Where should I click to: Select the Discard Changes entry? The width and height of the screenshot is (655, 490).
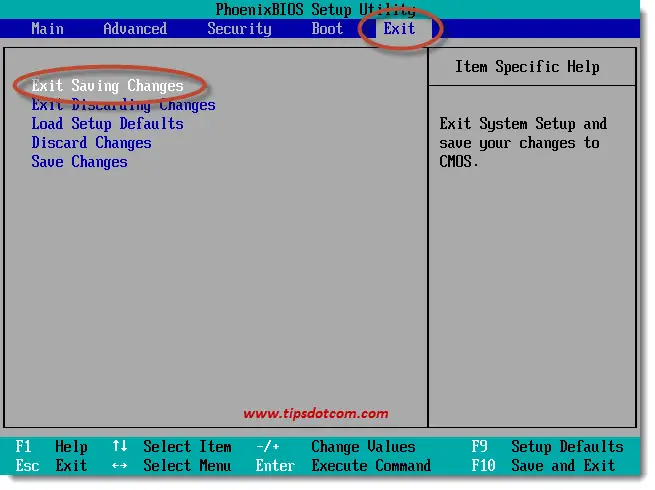pyautogui.click(x=91, y=143)
